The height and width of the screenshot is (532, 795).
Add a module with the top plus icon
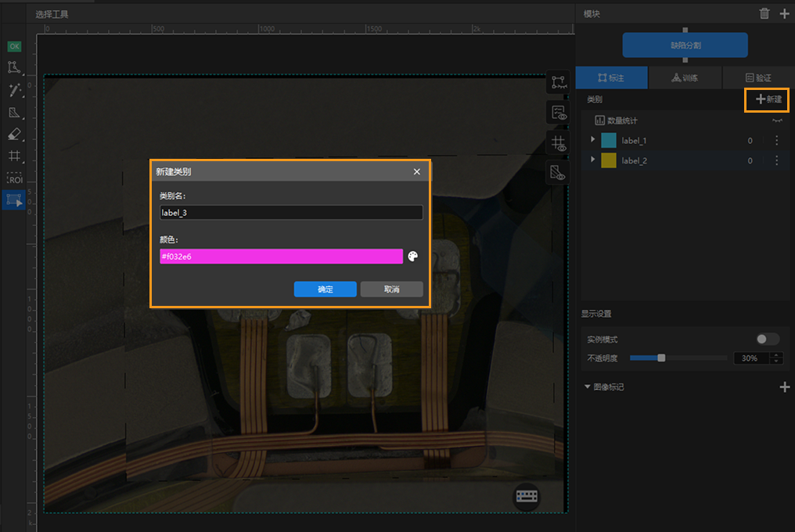(x=784, y=14)
